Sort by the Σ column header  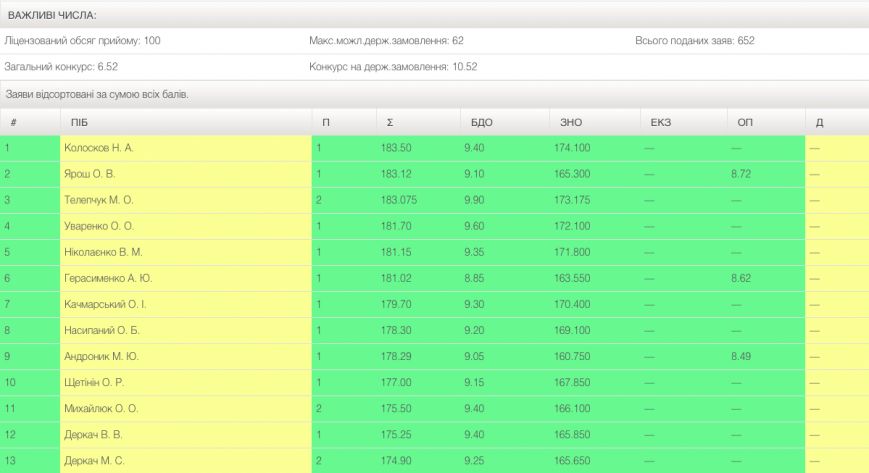coord(389,122)
